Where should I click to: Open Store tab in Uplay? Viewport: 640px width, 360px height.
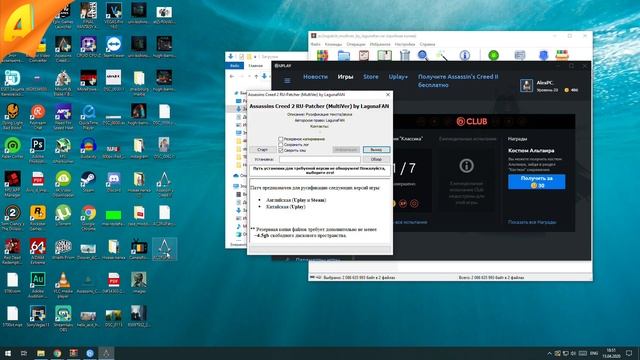(x=371, y=77)
